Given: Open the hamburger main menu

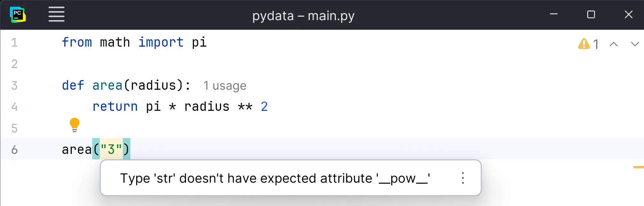Looking at the screenshot, I should coord(56,15).
